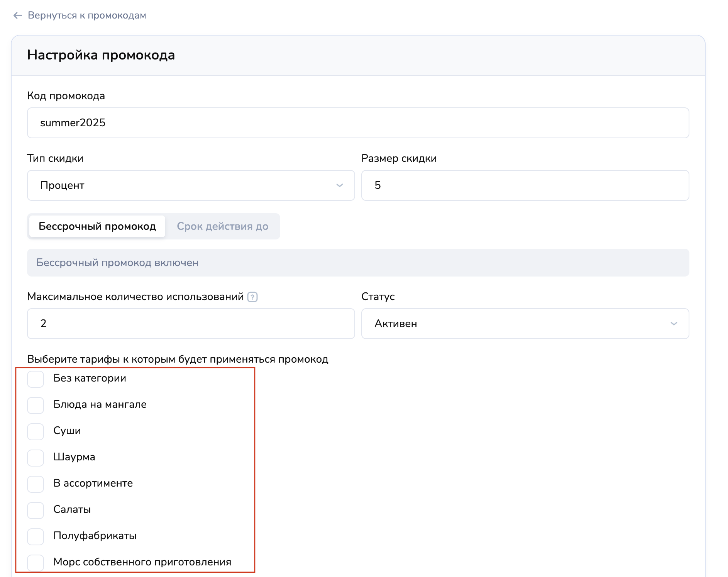Viewport: 728px width, 577px height.
Task: Select the "Шаурма" checkbox
Action: (x=36, y=458)
